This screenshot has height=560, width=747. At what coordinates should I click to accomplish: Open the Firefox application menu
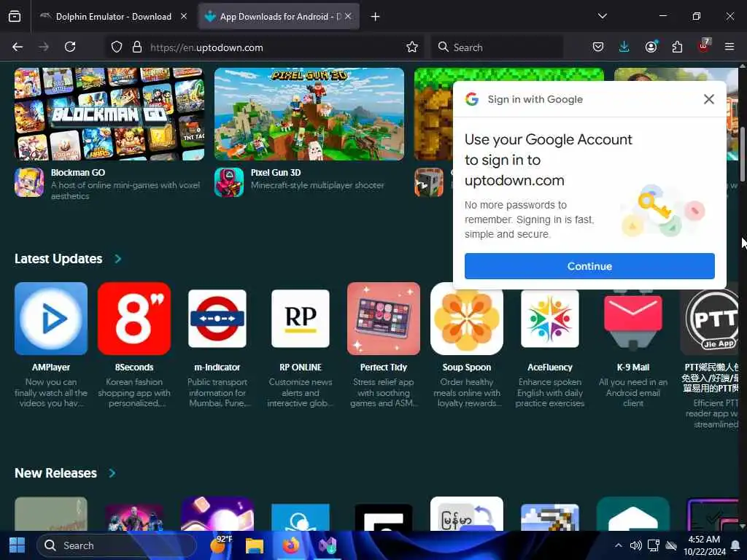[x=729, y=47]
